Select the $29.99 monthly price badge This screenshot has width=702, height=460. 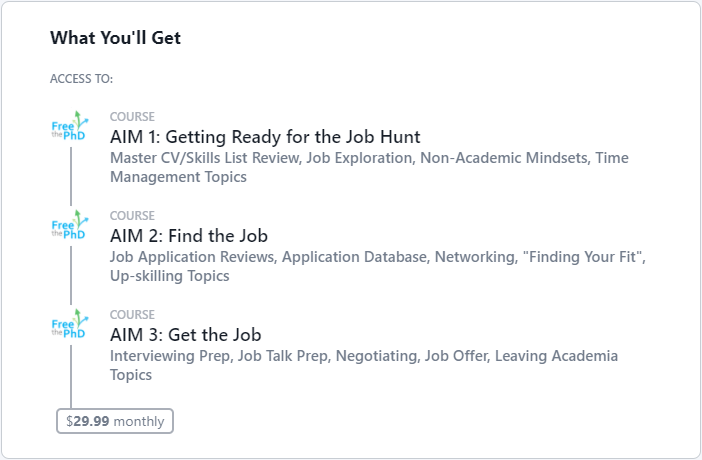115,421
